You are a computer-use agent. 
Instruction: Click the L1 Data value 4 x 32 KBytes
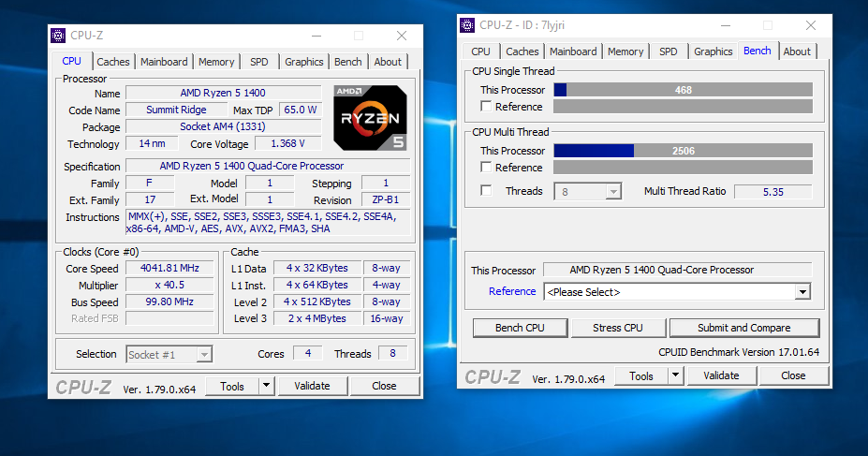pos(317,268)
